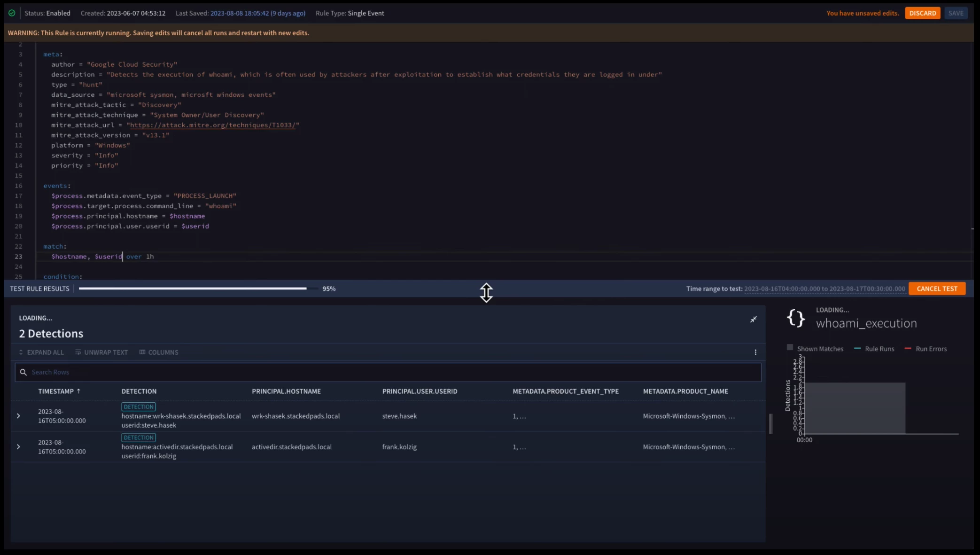
Task: Click the green enabled status check icon
Action: tap(12, 13)
